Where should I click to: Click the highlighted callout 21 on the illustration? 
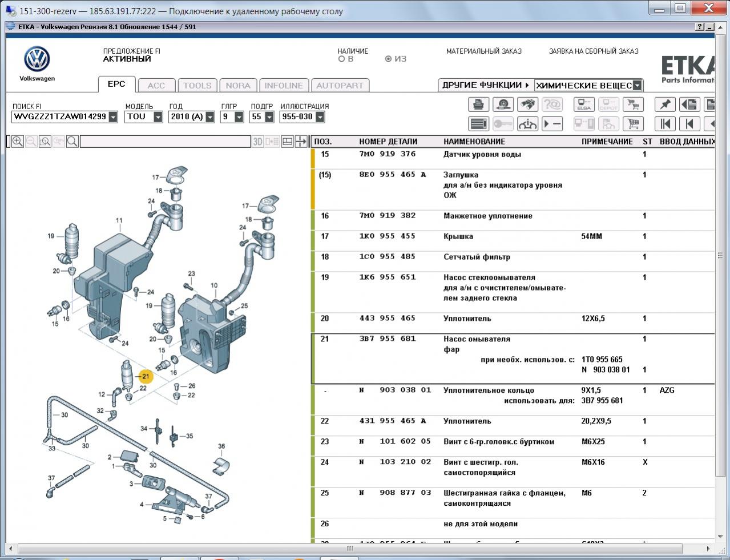[x=146, y=376]
